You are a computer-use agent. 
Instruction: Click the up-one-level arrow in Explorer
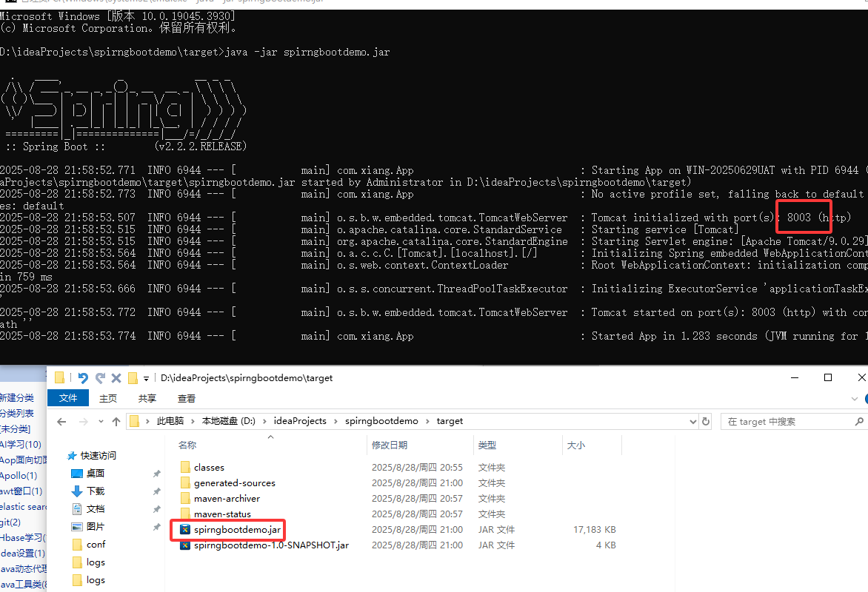(116, 422)
